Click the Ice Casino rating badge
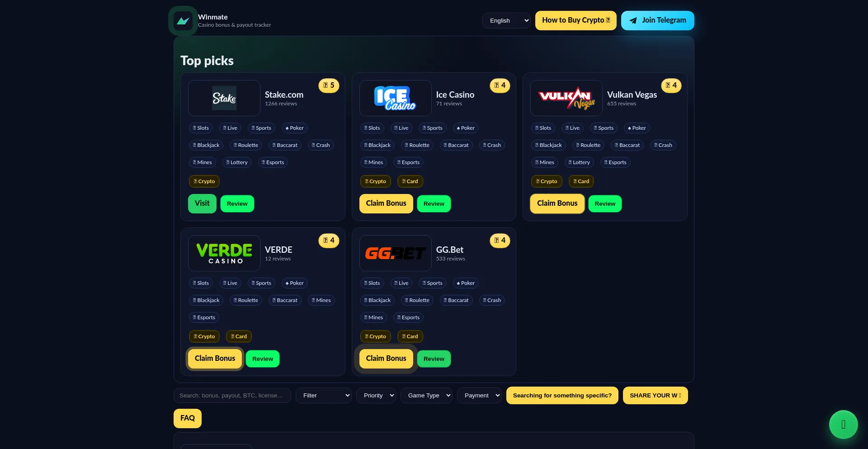868x449 pixels. [x=500, y=85]
